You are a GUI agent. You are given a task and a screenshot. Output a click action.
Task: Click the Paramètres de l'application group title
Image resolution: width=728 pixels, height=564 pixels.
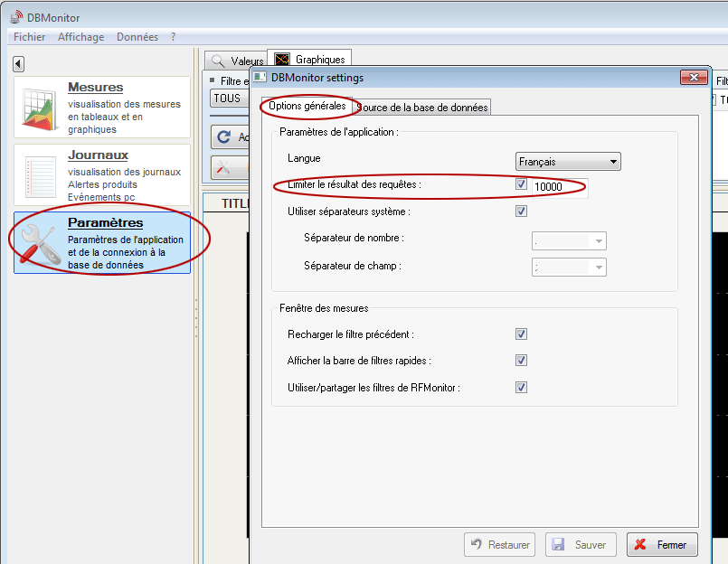click(x=339, y=132)
